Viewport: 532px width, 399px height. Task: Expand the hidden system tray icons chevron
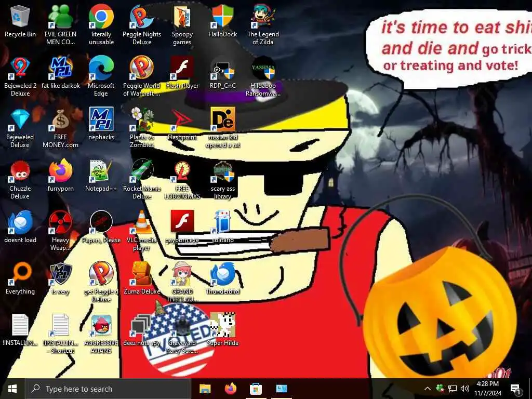pyautogui.click(x=428, y=389)
